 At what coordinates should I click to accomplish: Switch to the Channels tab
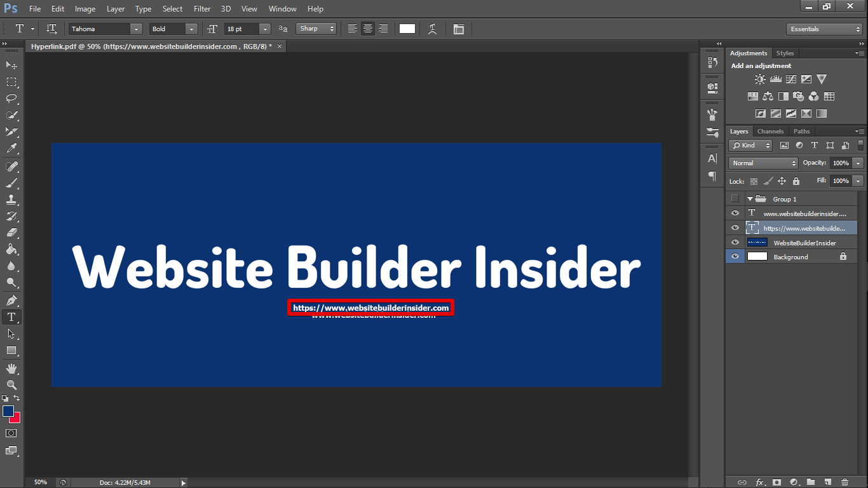770,132
